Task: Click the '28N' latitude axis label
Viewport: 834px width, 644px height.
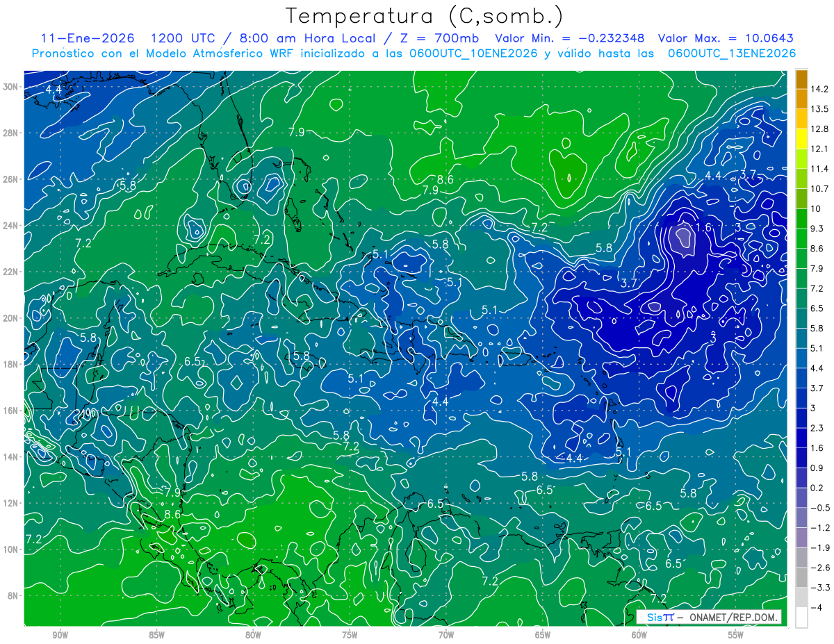Action: pos(11,133)
